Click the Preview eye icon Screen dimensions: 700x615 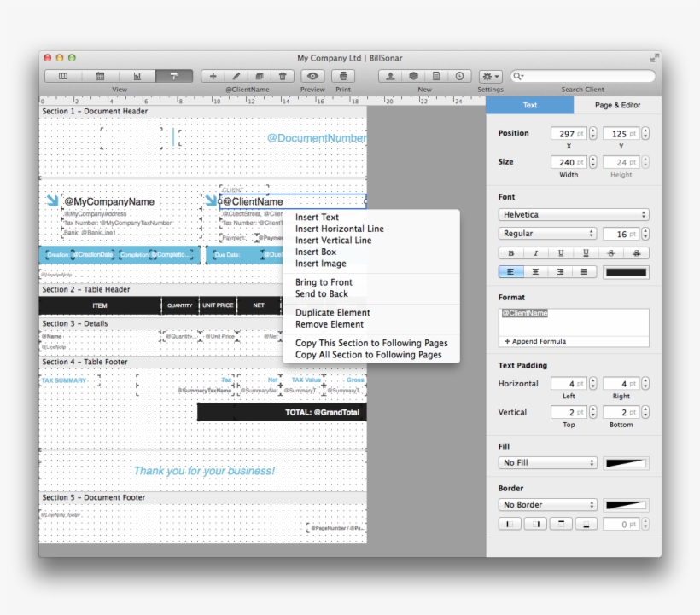pos(313,75)
